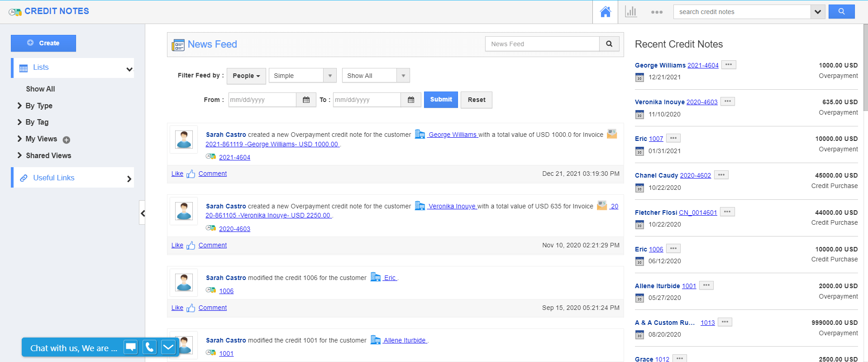
Task: Click the Create button
Action: point(43,43)
